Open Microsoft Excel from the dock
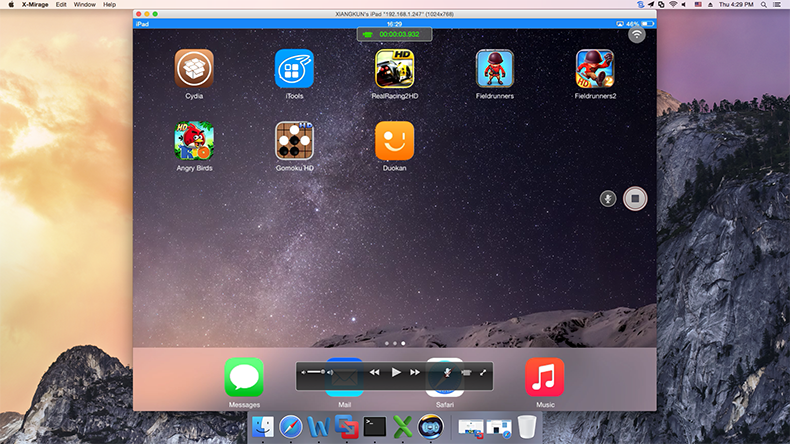 [x=403, y=427]
